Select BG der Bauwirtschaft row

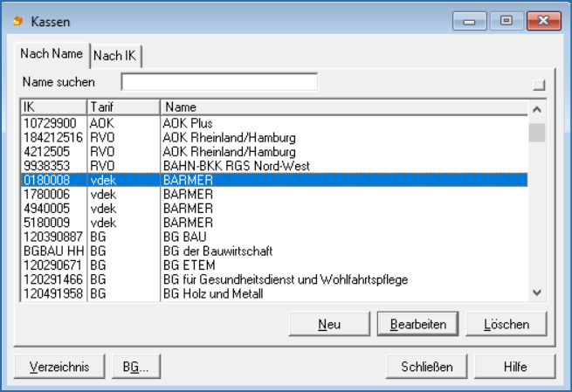(x=274, y=251)
